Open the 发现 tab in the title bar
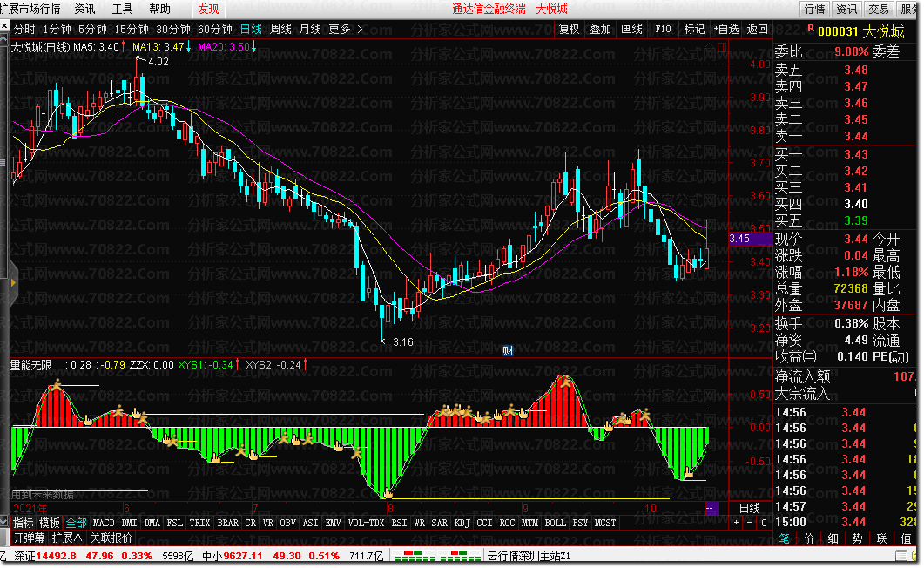The width and height of the screenshot is (924, 568). point(209,9)
